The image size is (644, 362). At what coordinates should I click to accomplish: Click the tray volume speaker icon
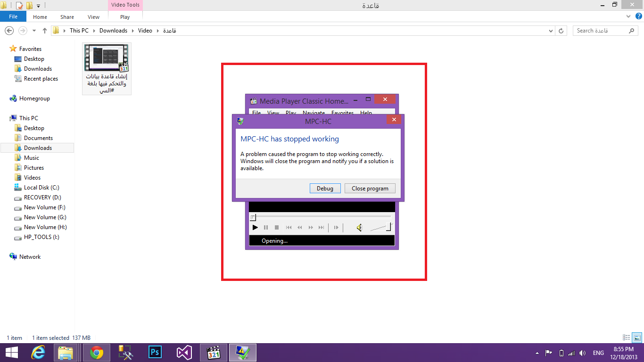click(x=583, y=353)
